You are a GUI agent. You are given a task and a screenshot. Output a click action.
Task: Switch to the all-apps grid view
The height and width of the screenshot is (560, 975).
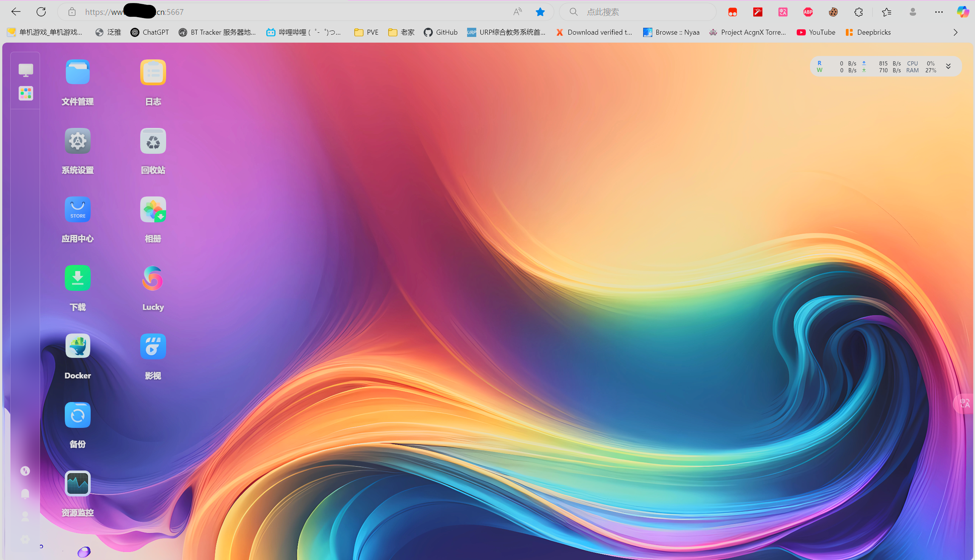[x=26, y=93]
